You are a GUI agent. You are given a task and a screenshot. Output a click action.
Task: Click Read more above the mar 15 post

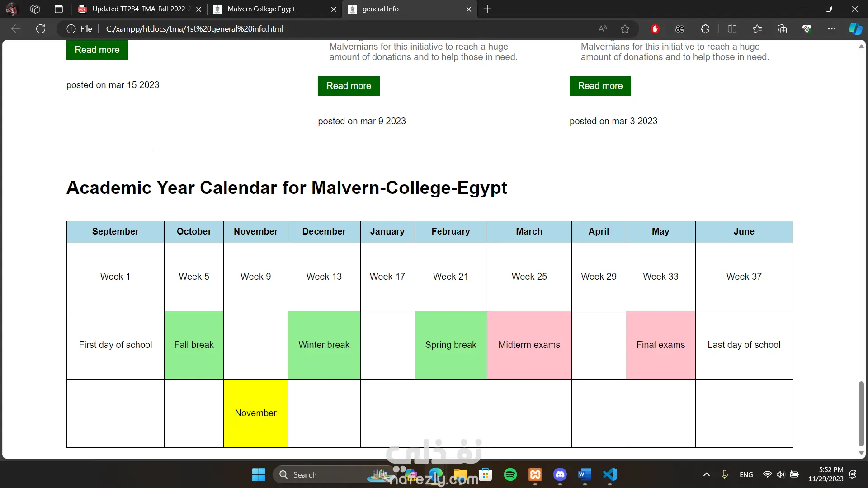(x=97, y=50)
